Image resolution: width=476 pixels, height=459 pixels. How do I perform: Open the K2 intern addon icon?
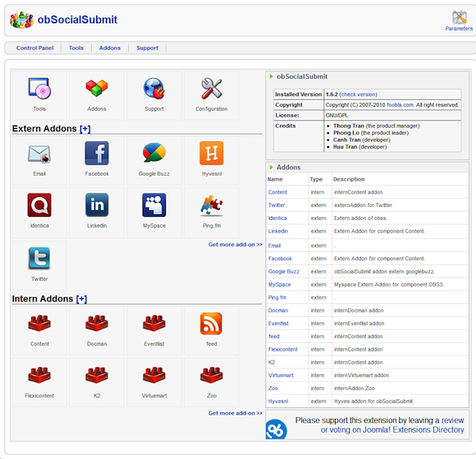coord(97,375)
